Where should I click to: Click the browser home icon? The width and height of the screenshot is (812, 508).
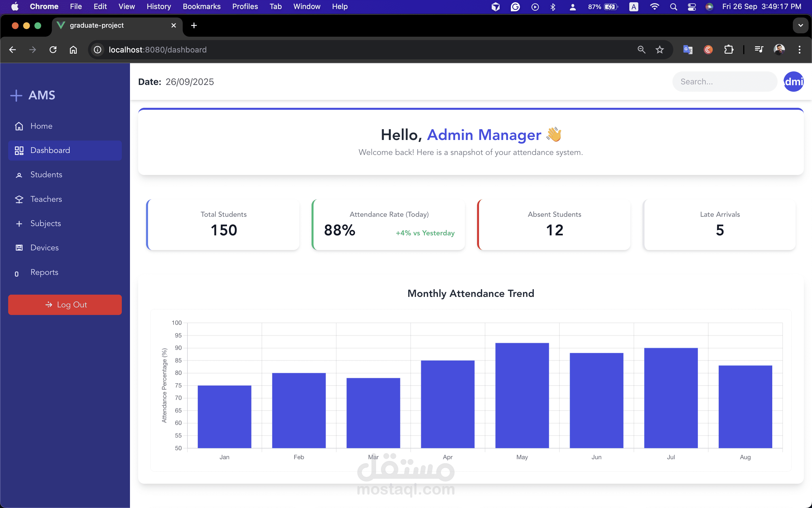click(73, 50)
